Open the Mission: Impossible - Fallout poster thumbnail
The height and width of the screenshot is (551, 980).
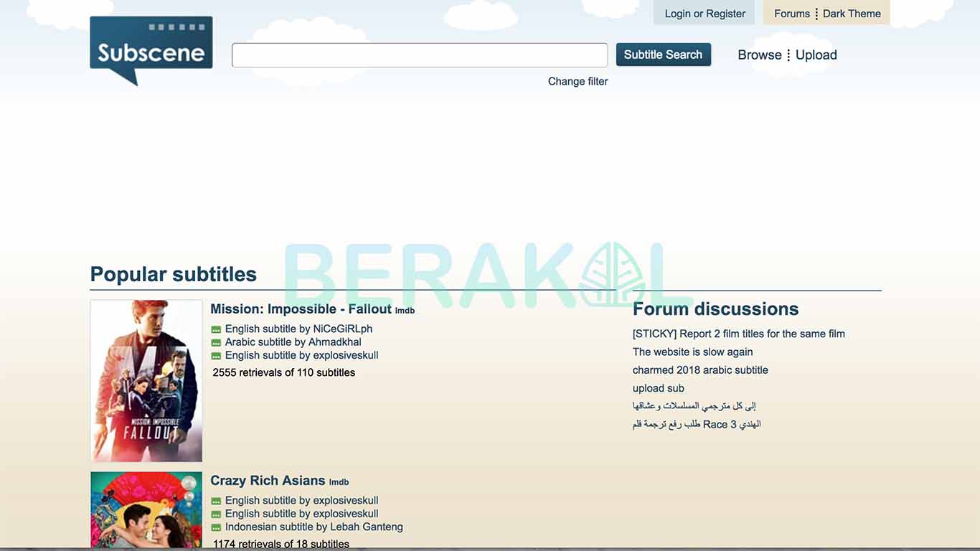click(x=146, y=381)
